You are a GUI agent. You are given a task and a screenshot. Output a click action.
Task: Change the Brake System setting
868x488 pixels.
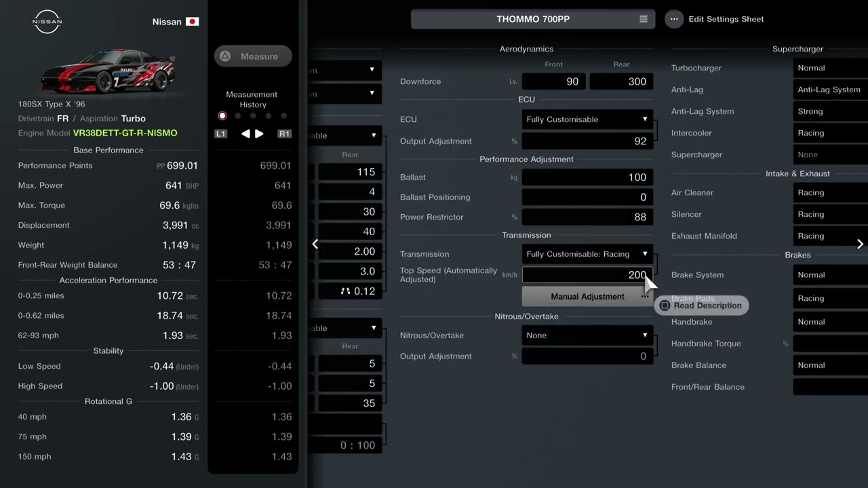830,274
